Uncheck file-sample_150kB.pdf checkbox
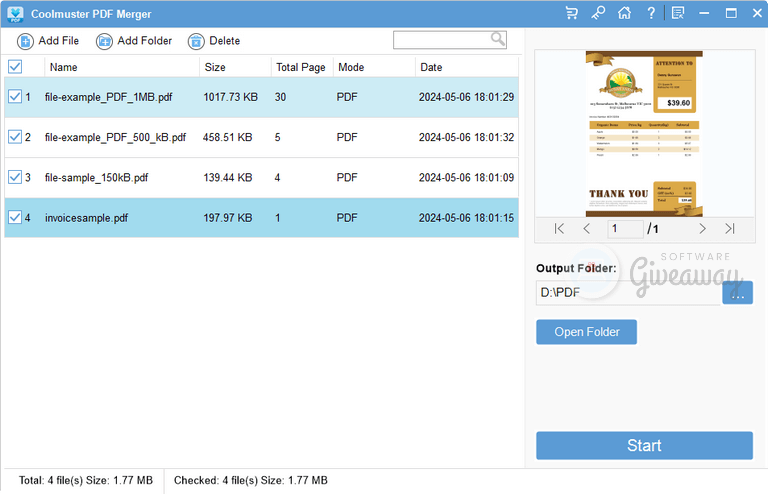This screenshot has height=494, width=768. [15, 177]
